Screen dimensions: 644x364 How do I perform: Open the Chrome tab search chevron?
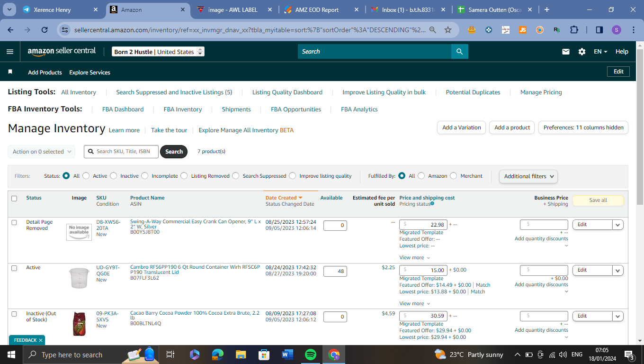pyautogui.click(x=10, y=9)
